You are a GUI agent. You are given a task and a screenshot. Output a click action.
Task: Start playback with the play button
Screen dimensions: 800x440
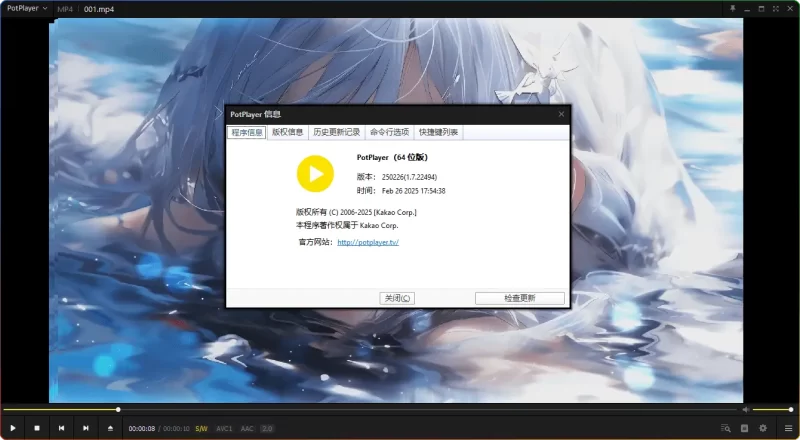coord(13,428)
